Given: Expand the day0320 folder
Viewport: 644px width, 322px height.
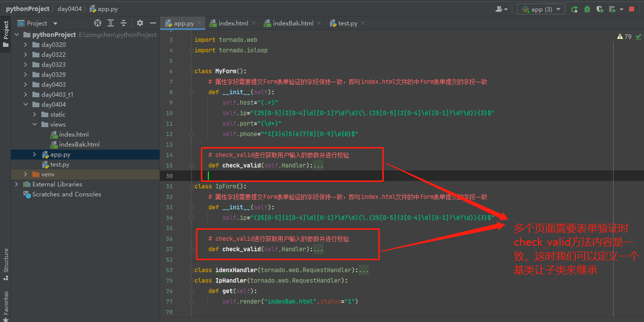Looking at the screenshot, I should pyautogui.click(x=25, y=45).
